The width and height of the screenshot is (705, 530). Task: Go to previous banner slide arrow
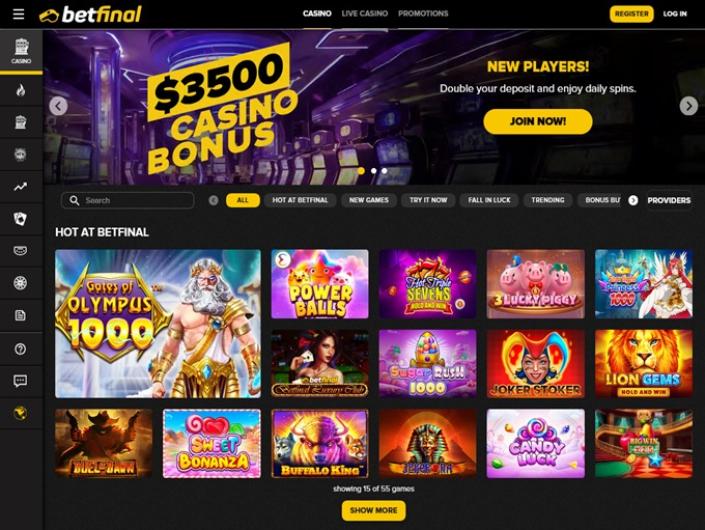(58, 106)
